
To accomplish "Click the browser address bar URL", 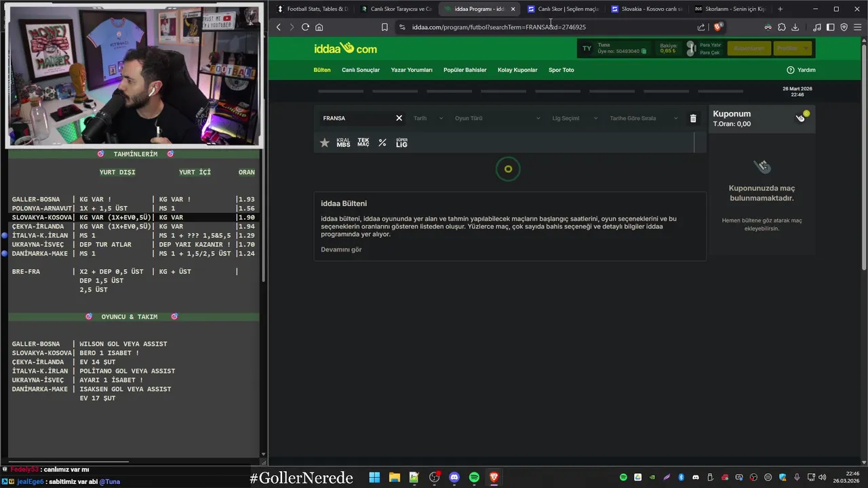I will [x=498, y=27].
